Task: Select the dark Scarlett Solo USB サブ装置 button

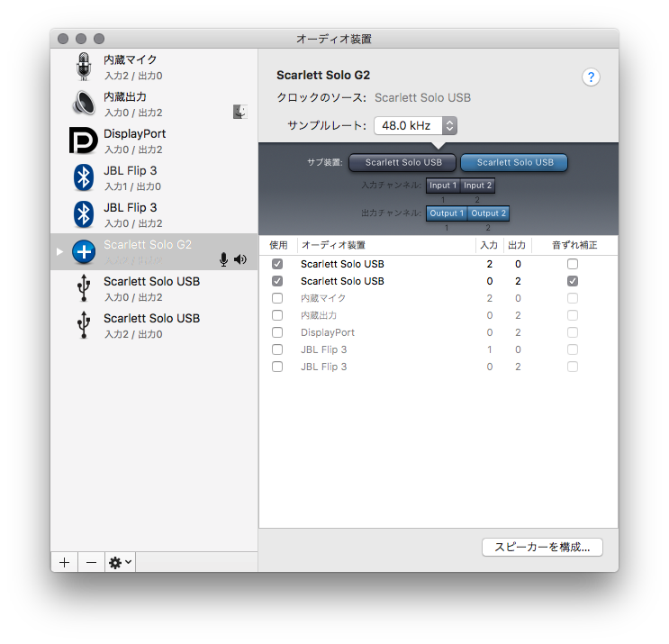Action: [x=402, y=163]
